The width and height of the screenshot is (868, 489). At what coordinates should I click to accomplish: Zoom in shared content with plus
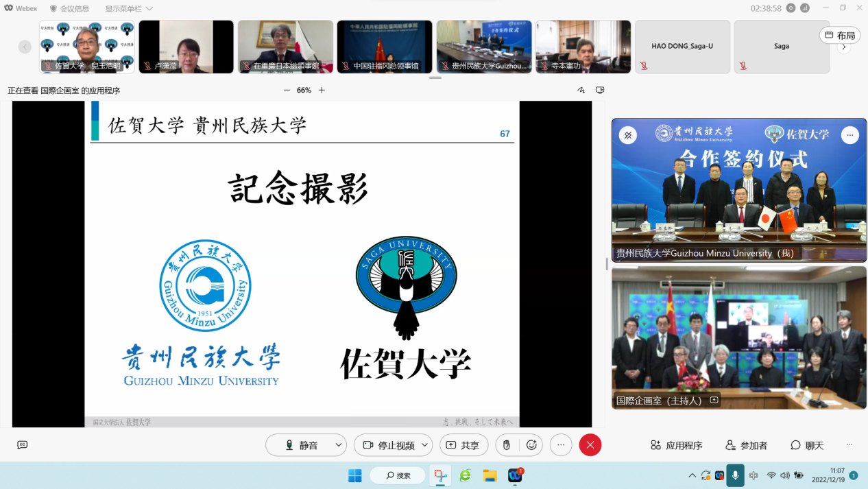coord(322,90)
